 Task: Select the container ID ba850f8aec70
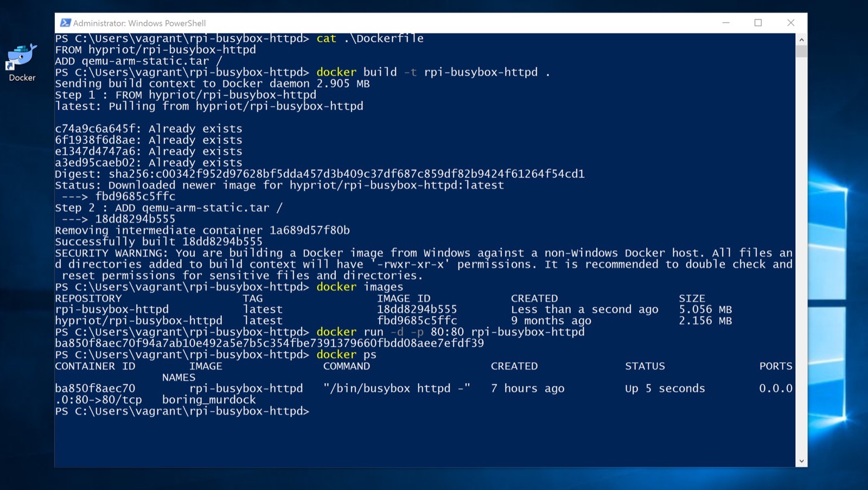point(94,388)
